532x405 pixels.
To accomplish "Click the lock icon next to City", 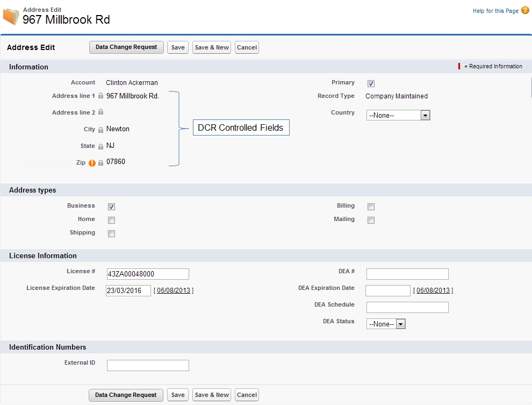I will coord(100,130).
